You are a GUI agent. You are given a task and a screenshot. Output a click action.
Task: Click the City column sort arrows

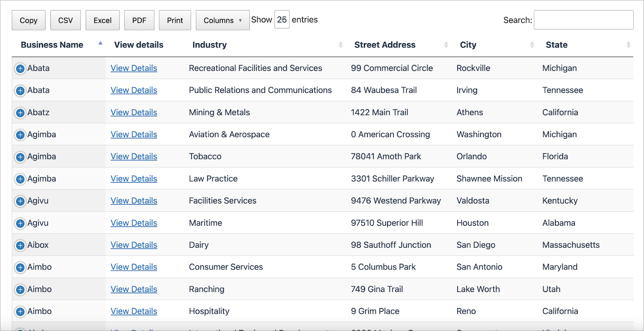[x=532, y=45]
